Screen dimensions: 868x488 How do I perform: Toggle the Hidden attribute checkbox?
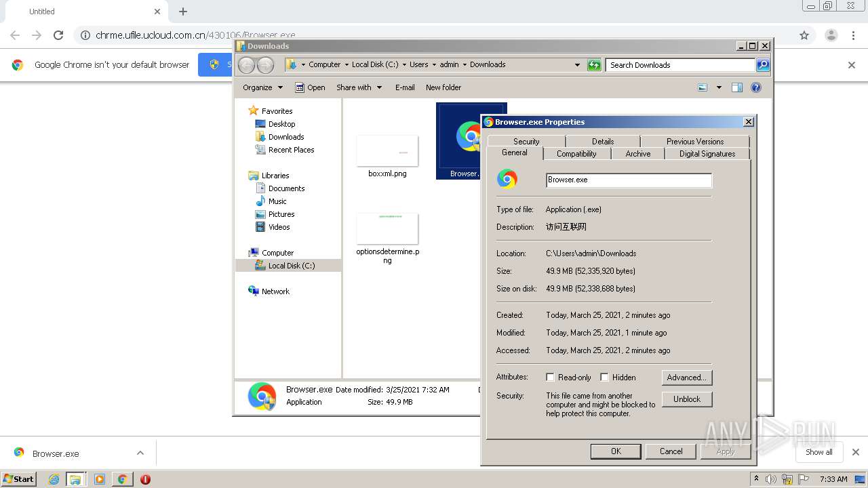[604, 378]
